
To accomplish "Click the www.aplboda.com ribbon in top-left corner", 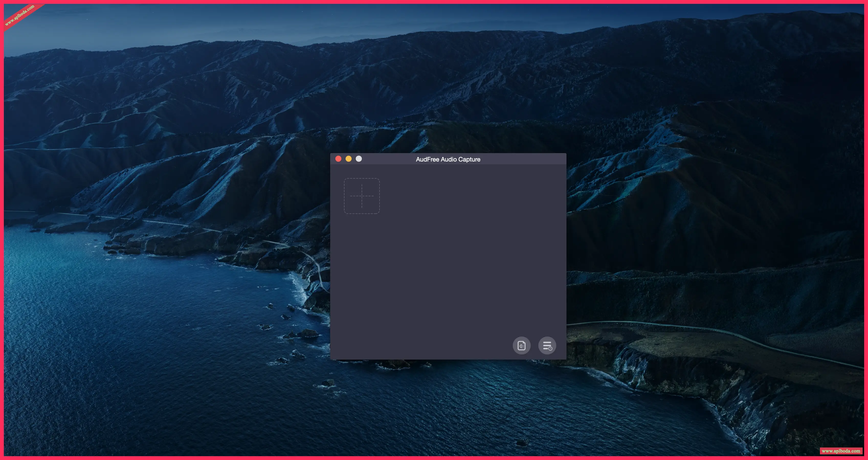I will pyautogui.click(x=19, y=15).
